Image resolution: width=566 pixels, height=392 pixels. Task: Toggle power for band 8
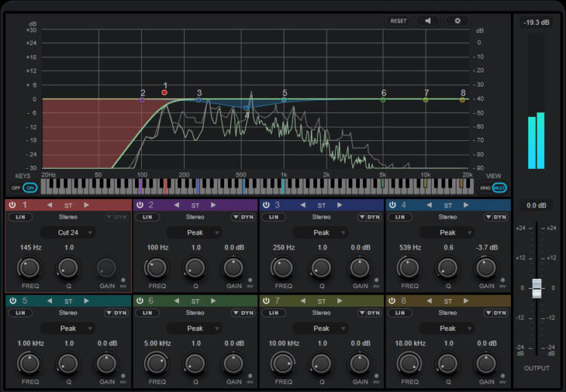[x=392, y=301]
